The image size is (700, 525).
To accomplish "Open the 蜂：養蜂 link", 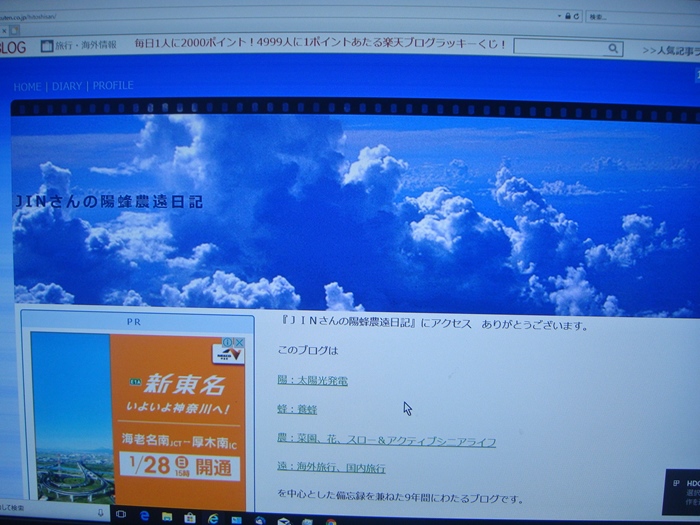I will (297, 409).
